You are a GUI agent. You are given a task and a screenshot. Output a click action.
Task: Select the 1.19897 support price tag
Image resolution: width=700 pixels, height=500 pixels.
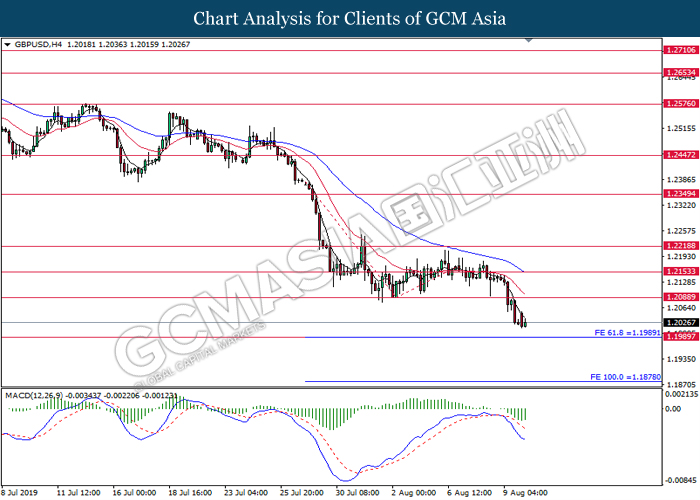coord(680,337)
